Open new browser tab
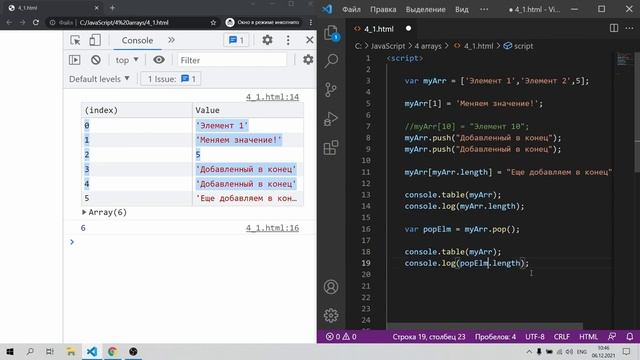This screenshot has height=360, width=640. [112, 7]
